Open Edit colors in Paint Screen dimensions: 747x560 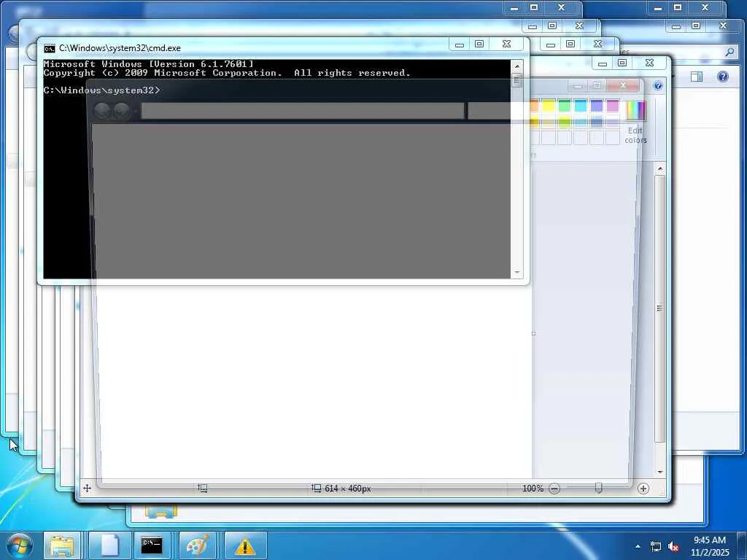pos(636,122)
